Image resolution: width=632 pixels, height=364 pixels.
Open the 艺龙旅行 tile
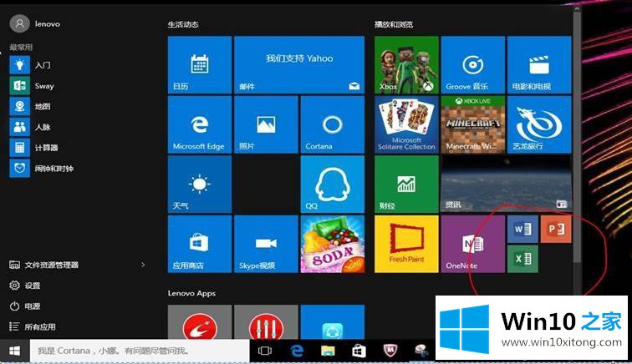(539, 124)
